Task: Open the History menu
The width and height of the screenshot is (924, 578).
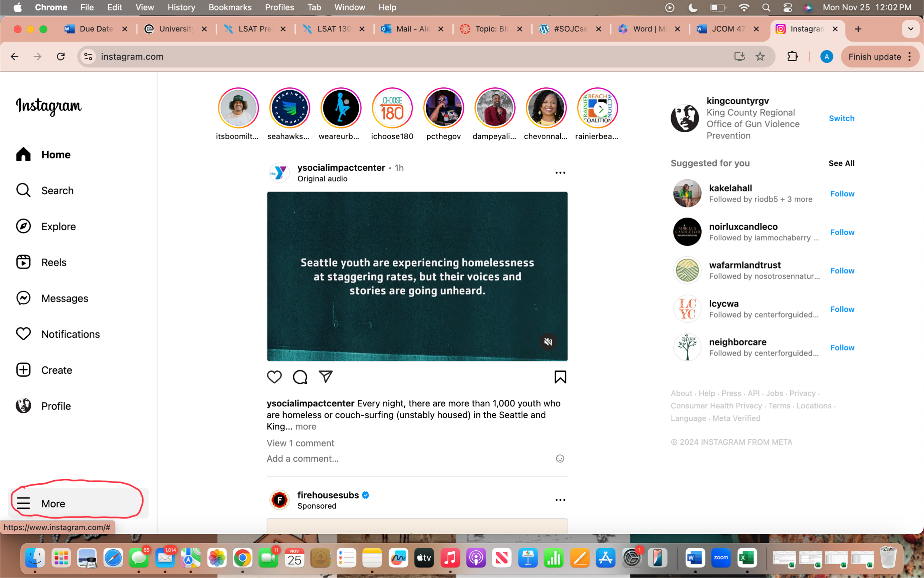Action: (x=181, y=7)
